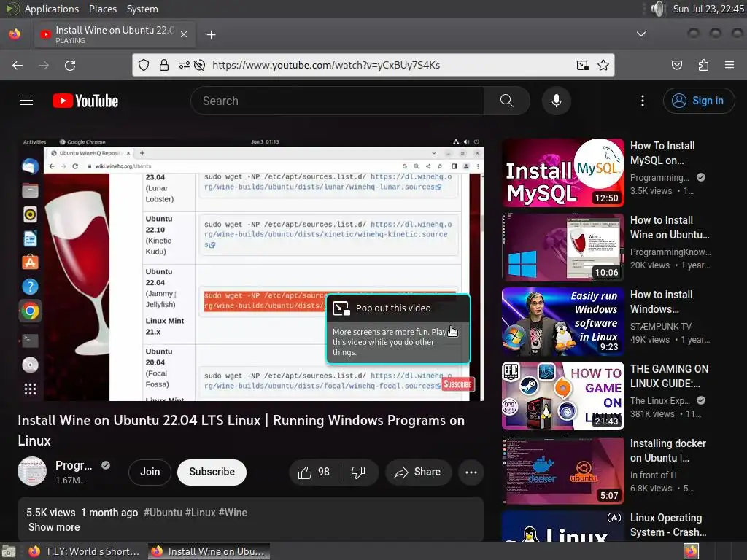Open Linux Operating System - Crash title
Viewport: 747px width, 560px height.
point(668,525)
